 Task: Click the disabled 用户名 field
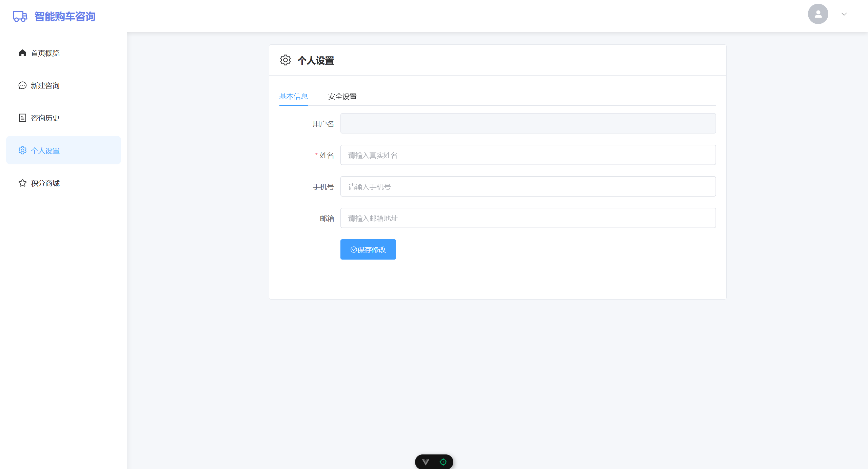pos(528,124)
